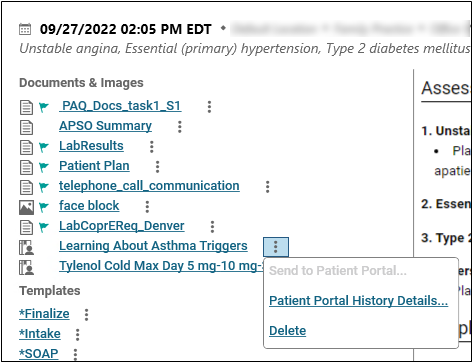The image size is (472, 362).
Task: Open the three-dot menu beside *Finalize template
Action: pos(86,314)
